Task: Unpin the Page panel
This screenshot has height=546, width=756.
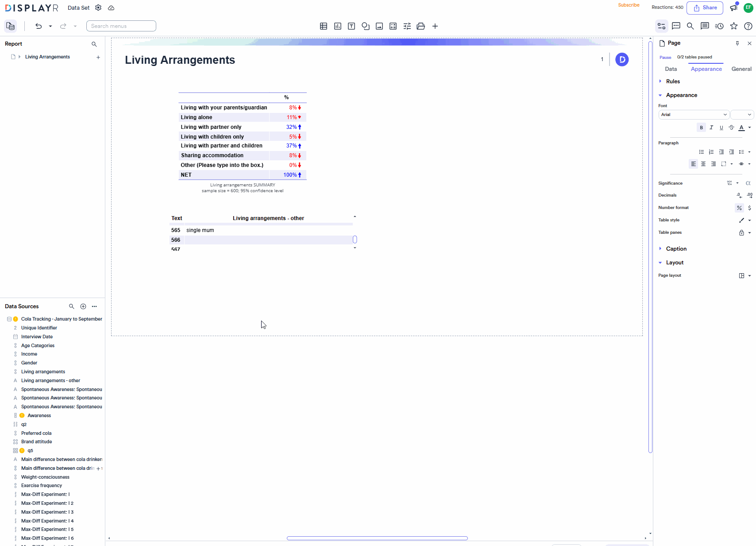Action: (x=737, y=43)
